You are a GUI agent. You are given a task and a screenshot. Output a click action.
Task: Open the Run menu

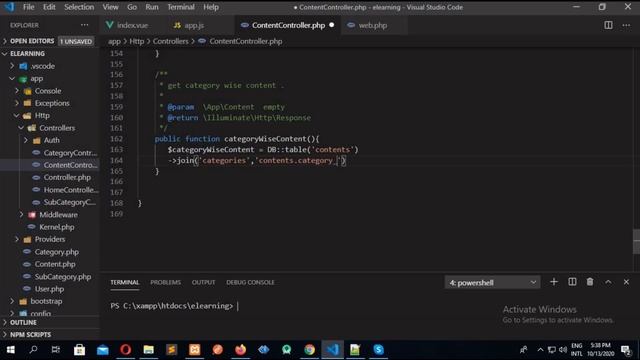pos(152,7)
